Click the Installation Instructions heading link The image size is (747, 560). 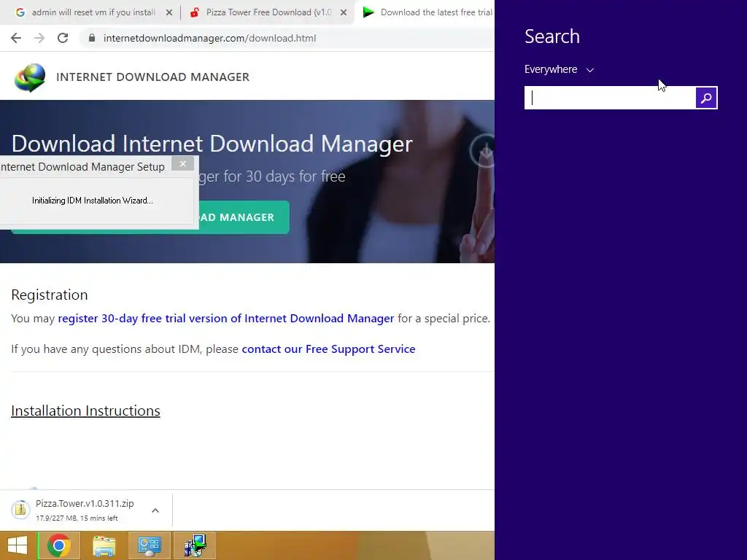(x=86, y=411)
